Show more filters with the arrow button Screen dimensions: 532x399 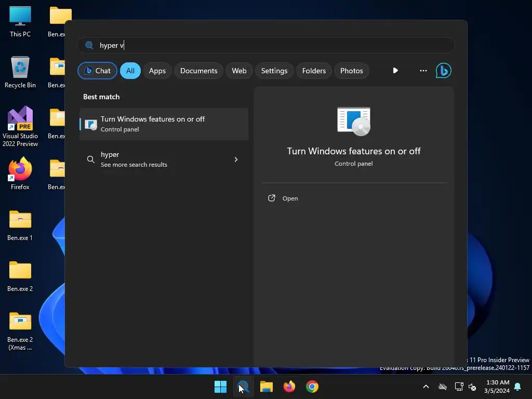point(395,71)
